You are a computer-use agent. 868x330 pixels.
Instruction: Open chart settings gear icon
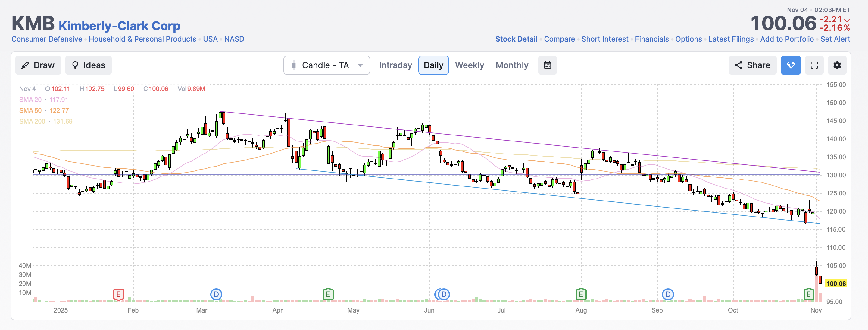[x=837, y=65]
